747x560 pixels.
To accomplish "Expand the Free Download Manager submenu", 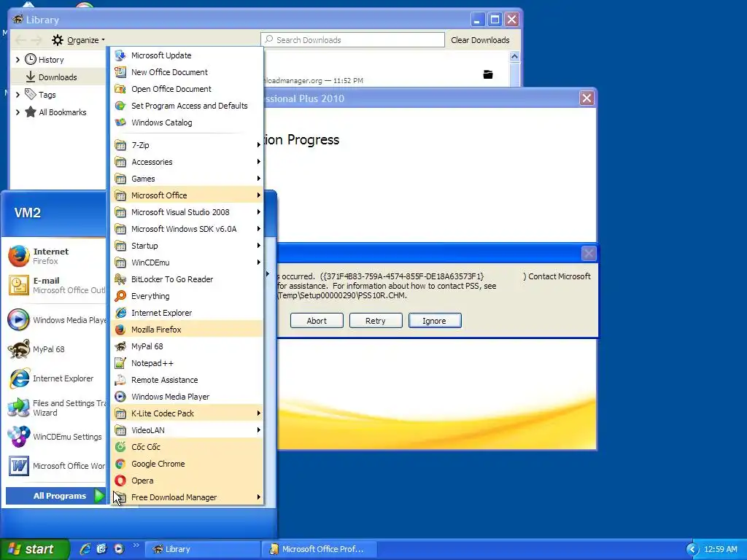I will 187,497.
